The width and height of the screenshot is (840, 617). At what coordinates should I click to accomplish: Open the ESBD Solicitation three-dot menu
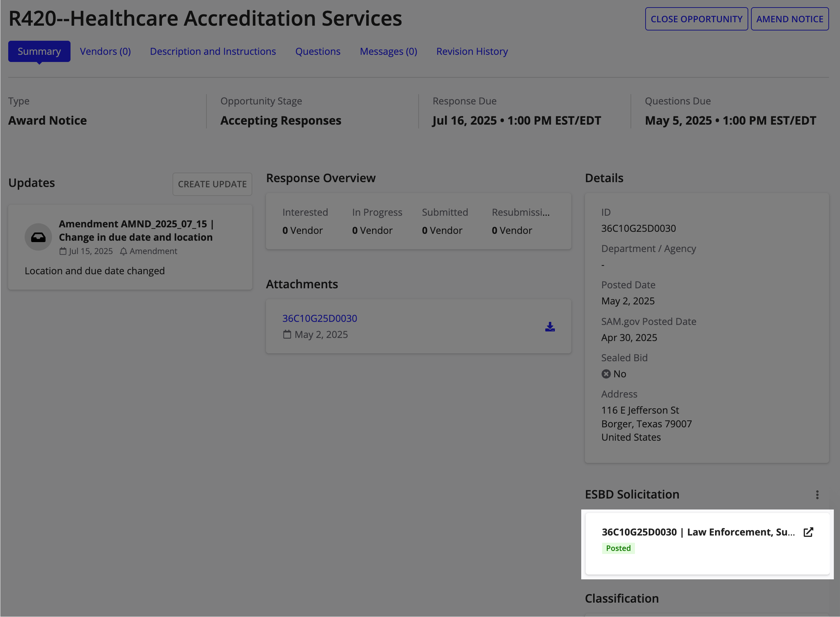(x=817, y=495)
